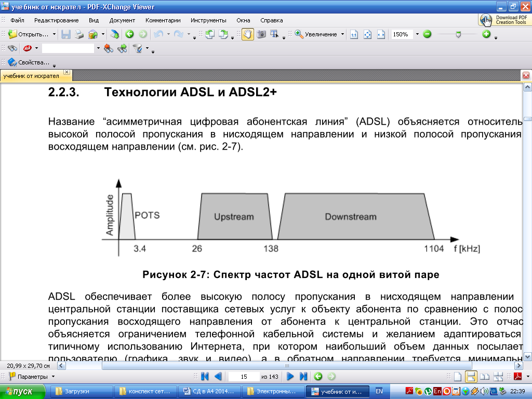Viewport: 532px width, 399px height.
Task: Go to next page arrow
Action: (x=290, y=376)
